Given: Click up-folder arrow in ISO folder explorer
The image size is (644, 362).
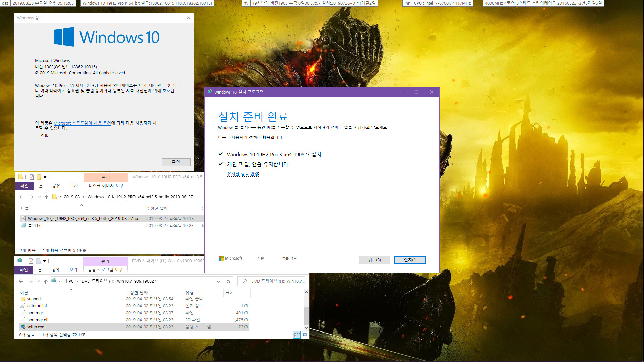Looking at the screenshot, I should (46, 197).
